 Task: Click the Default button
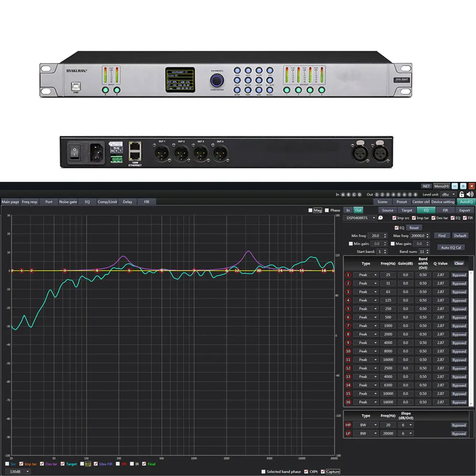pyautogui.click(x=460, y=236)
